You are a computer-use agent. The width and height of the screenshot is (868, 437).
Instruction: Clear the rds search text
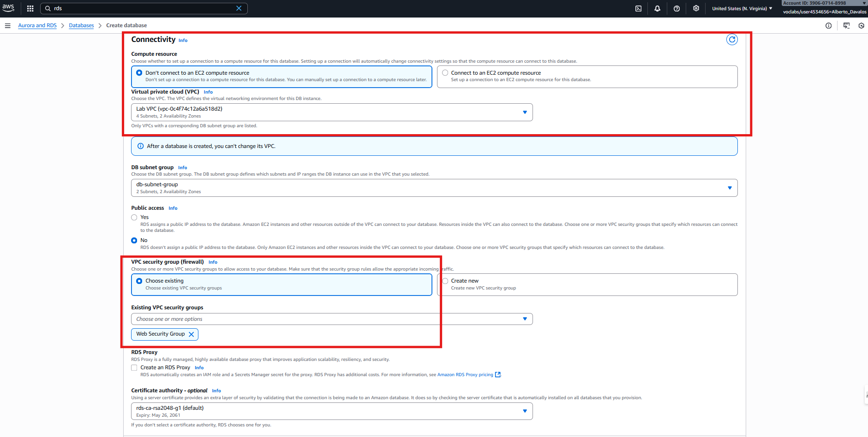tap(239, 8)
